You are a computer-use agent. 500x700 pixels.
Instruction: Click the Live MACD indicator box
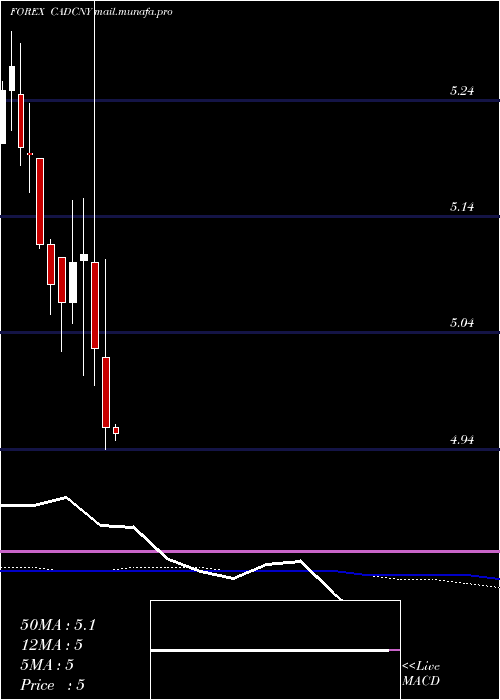pos(275,650)
